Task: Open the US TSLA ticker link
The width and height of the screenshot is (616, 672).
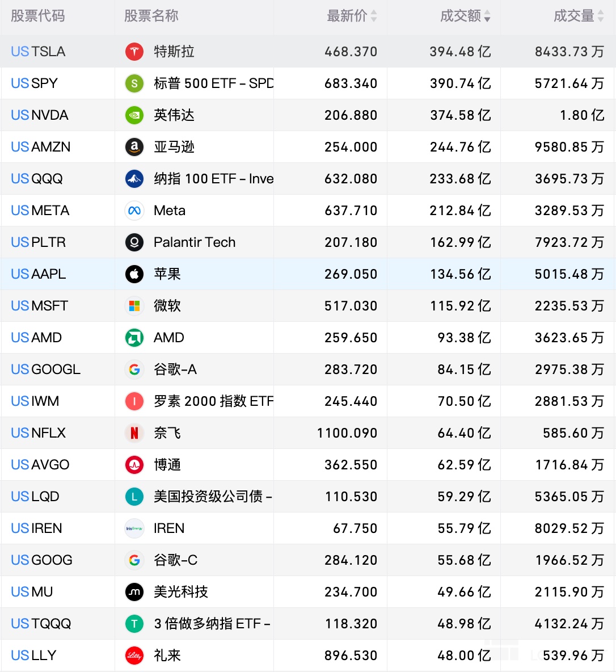Action: 38,52
